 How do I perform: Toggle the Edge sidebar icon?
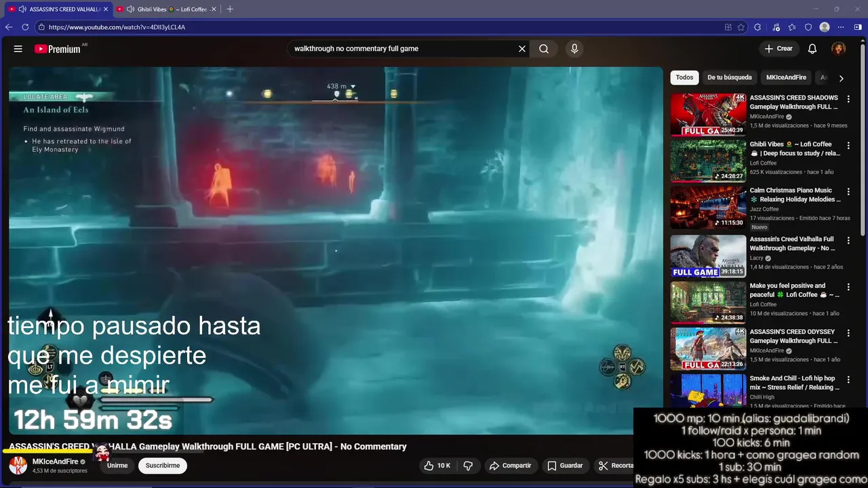coord(858,27)
